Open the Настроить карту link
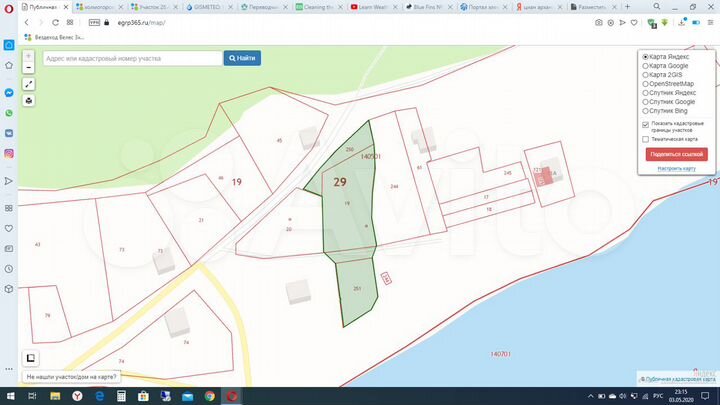 click(x=676, y=168)
